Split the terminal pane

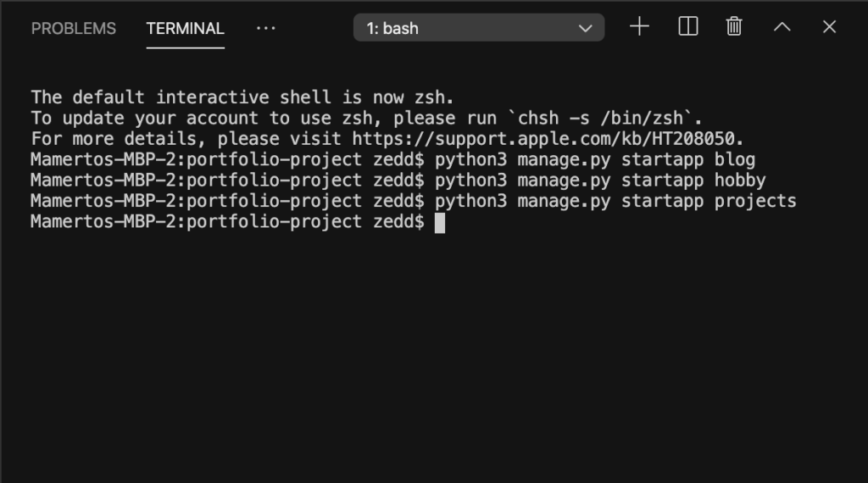coord(688,26)
